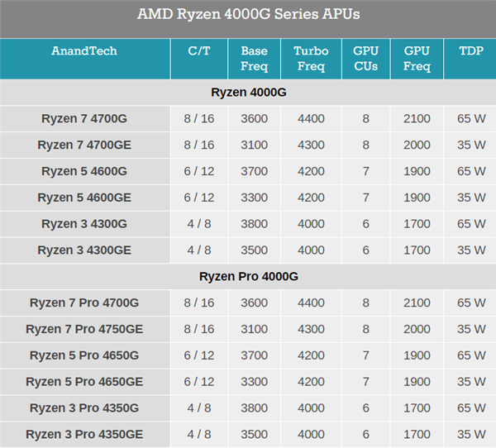Screen dimensions: 496x448
Task: Click the Ryzen 3 Pro 4350GE row label
Action: coord(84,434)
